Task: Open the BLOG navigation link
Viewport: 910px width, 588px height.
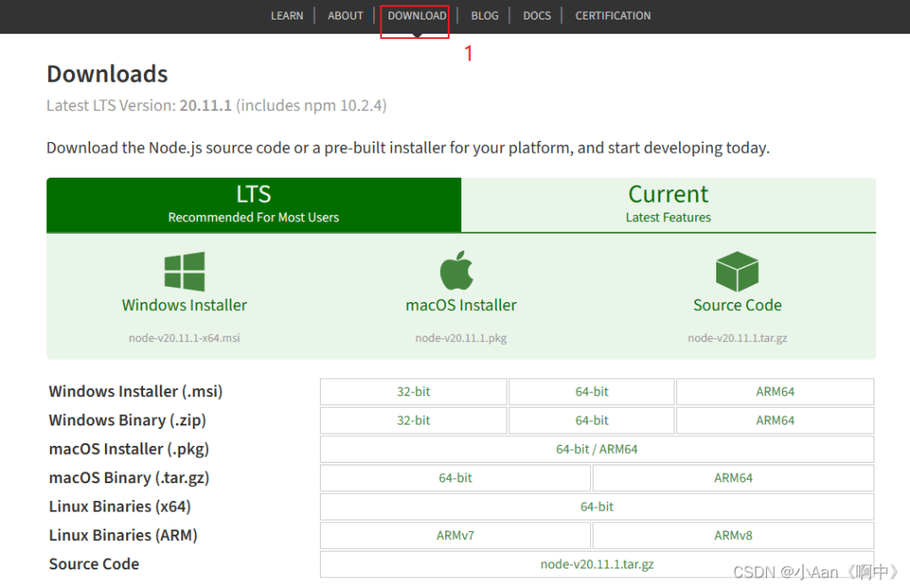Action: click(x=484, y=16)
